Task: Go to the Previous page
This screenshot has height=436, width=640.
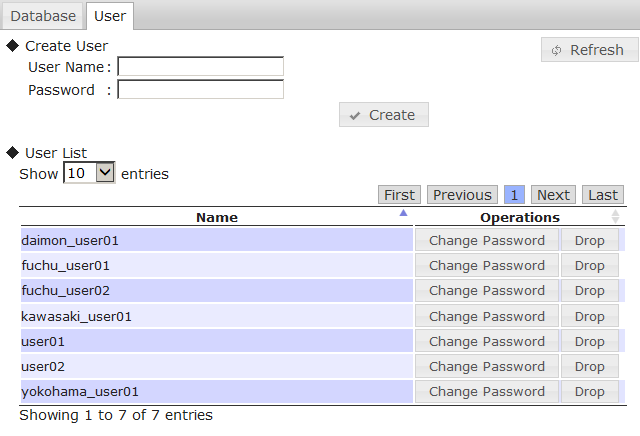Action: point(462,195)
